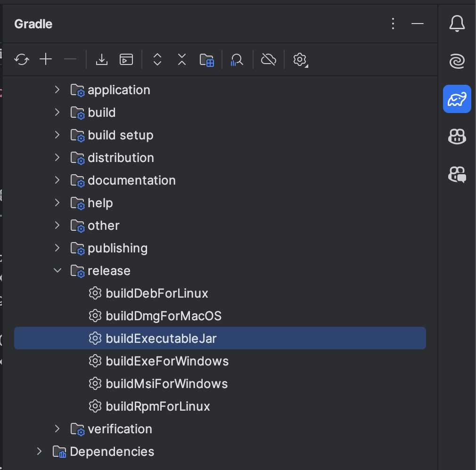Click the distribution folder label
The height and width of the screenshot is (470, 476).
pos(121,158)
